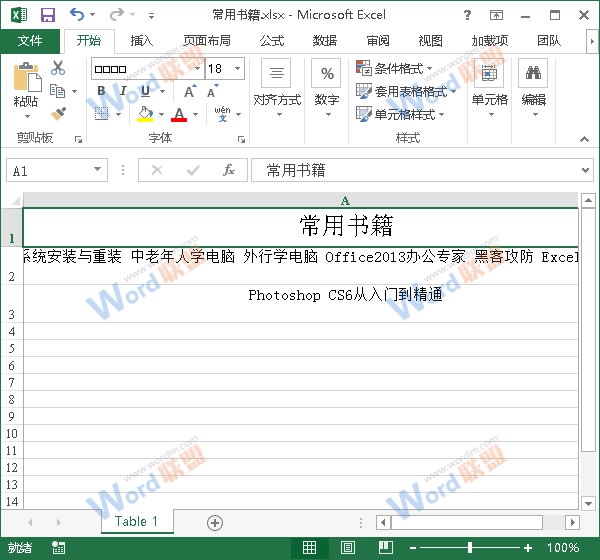Click the vertical scrollbar down arrow
The width and height of the screenshot is (600, 560).
[x=588, y=503]
